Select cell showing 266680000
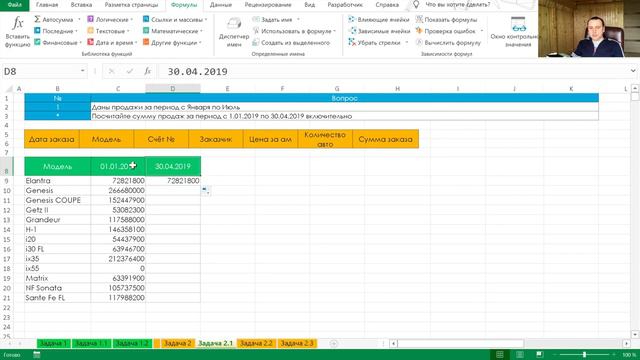 118,191
